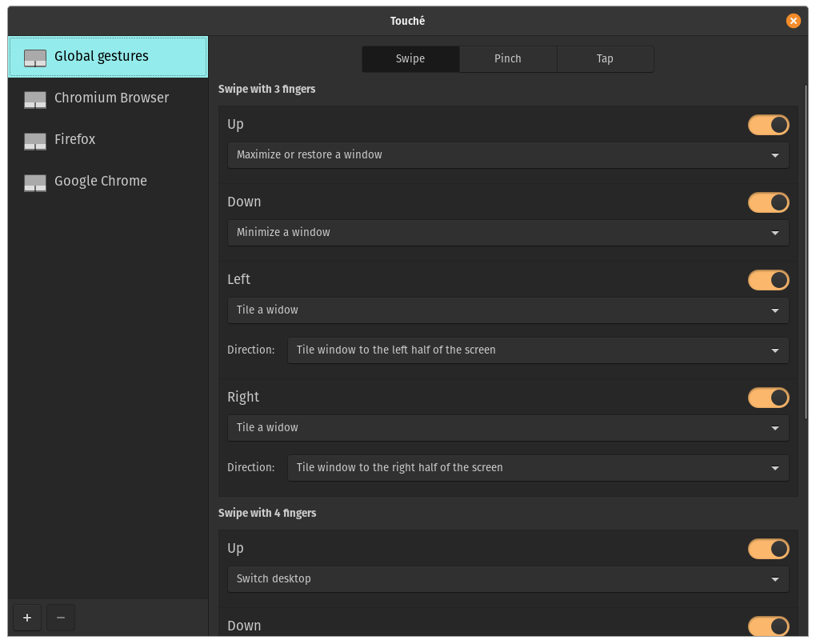Open the Maximize or restore a window dropdown
This screenshot has width=816, height=644.
[508, 155]
